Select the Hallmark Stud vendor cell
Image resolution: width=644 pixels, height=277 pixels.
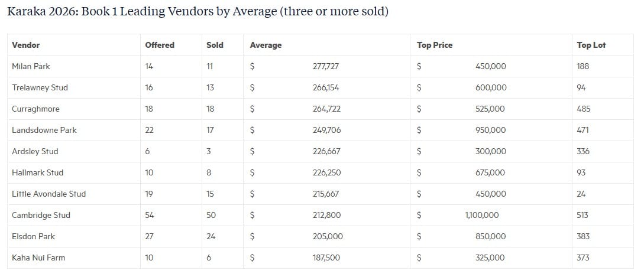pyautogui.click(x=74, y=173)
